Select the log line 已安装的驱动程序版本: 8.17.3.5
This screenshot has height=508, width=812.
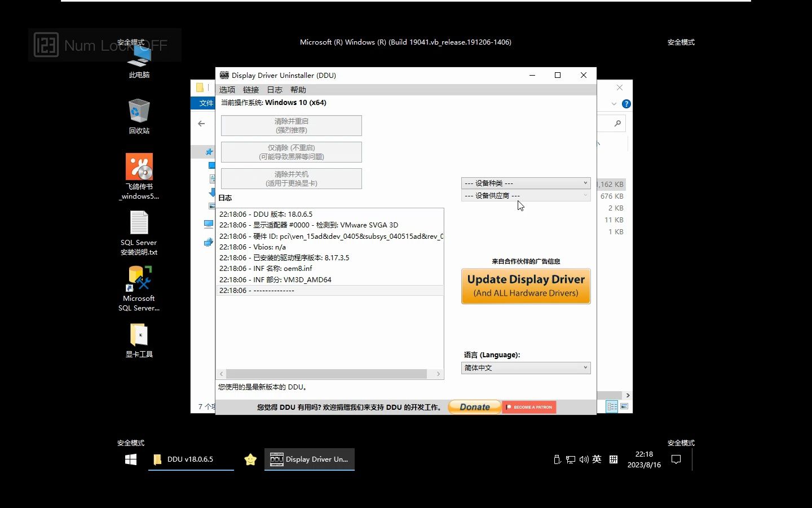(330, 258)
